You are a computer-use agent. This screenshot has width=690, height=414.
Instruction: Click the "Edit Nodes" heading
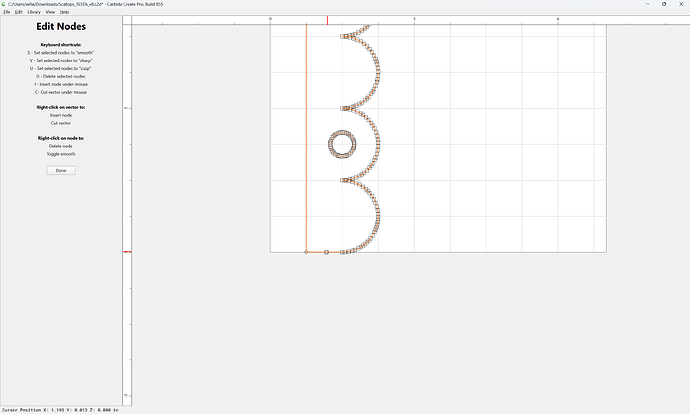(x=61, y=26)
